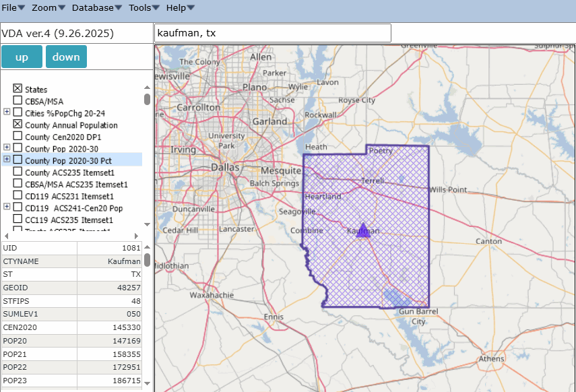Click the layer list scroll-left arrow
Screen dimensions: 576x392
pyautogui.click(x=7, y=236)
